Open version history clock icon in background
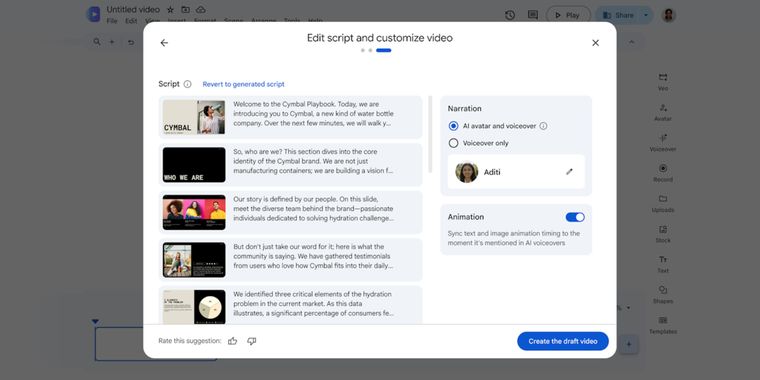Image resolution: width=760 pixels, height=380 pixels. coord(510,15)
